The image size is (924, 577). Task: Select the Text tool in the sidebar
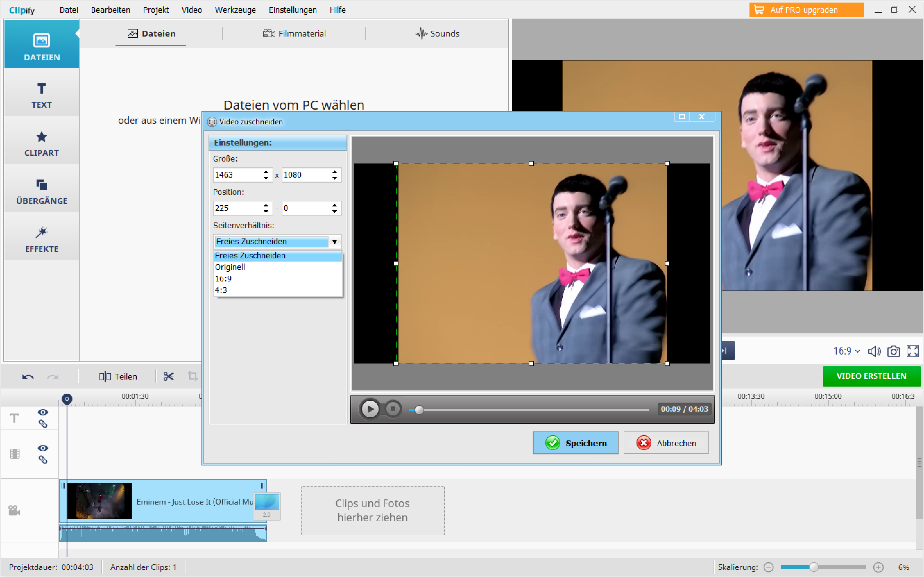point(41,94)
